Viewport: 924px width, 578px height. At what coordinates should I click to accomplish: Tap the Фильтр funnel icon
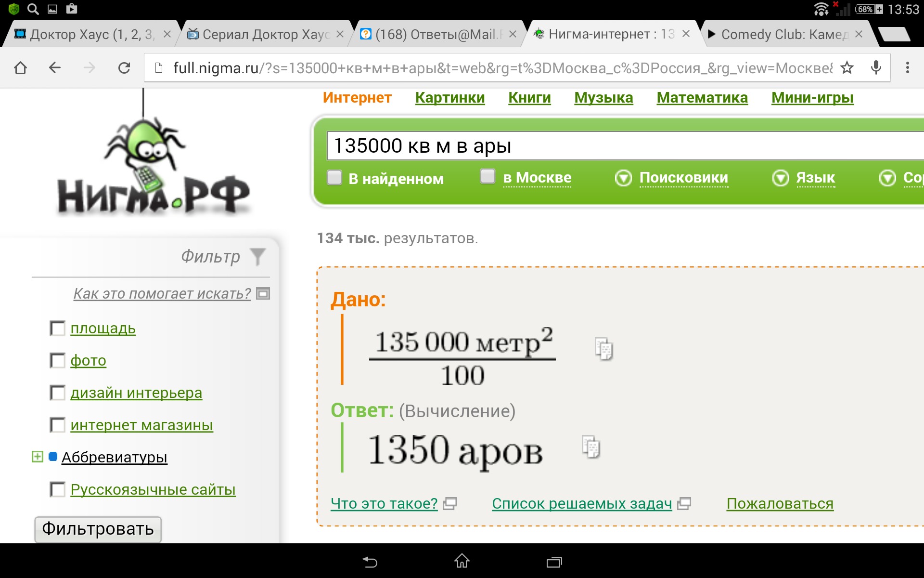point(258,256)
